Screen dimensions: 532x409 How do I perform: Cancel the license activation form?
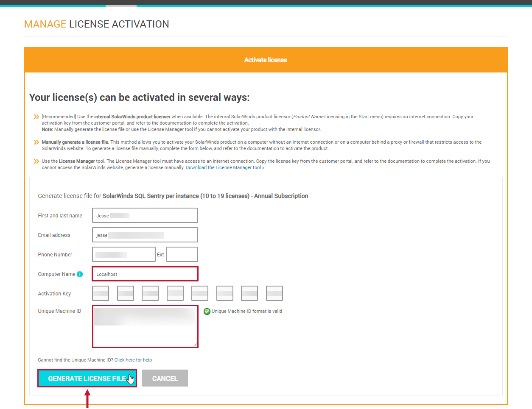pyautogui.click(x=165, y=378)
